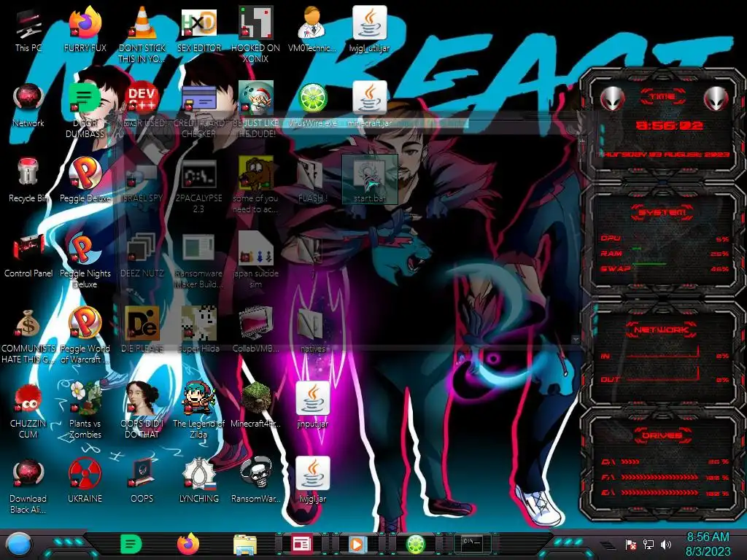Click the Action Center flag tray icon
Image resolution: width=747 pixels, height=560 pixels.
pos(631,544)
